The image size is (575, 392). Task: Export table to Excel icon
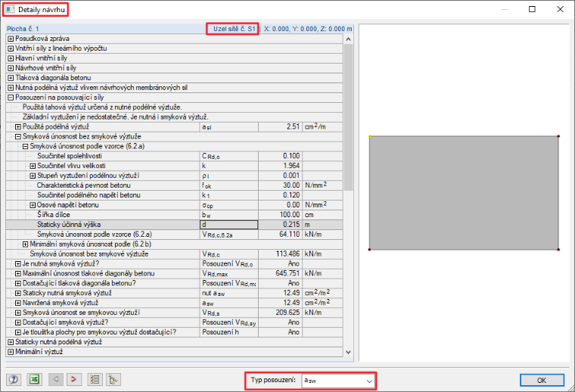pos(35,380)
